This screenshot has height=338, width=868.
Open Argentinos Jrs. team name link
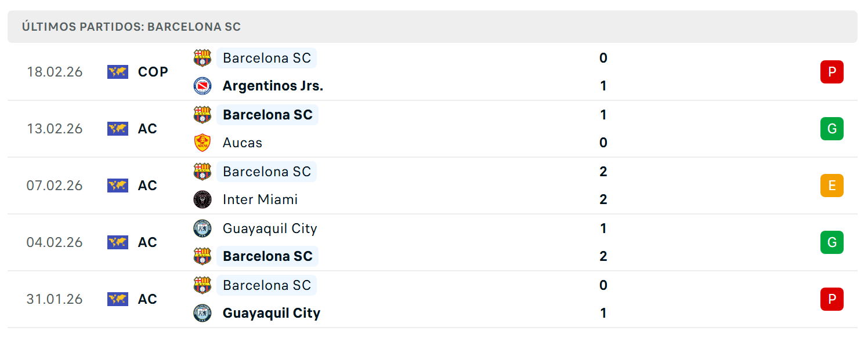(273, 86)
